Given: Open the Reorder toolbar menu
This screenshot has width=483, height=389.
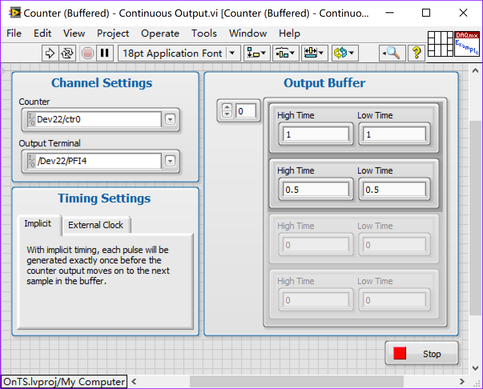Looking at the screenshot, I should click(x=344, y=53).
